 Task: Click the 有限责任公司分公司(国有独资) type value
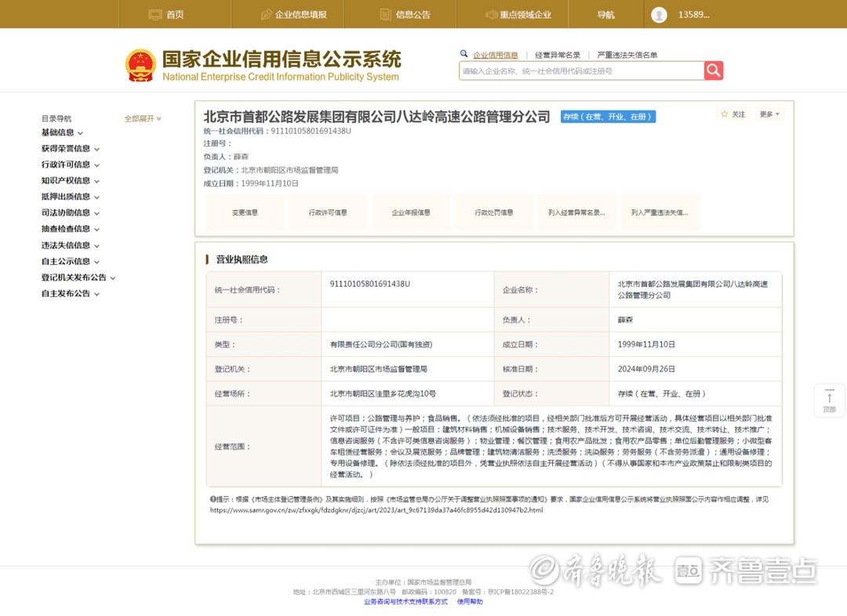click(381, 344)
